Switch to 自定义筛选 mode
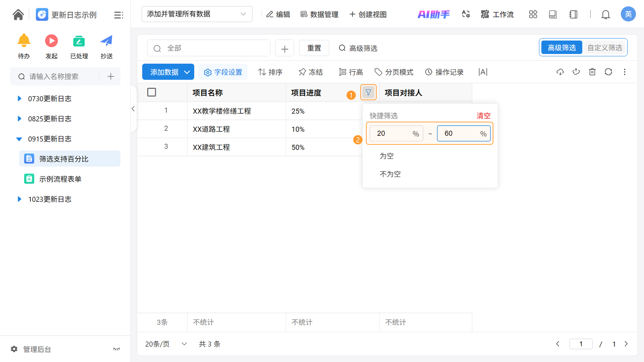This screenshot has width=644, height=362. (x=604, y=47)
